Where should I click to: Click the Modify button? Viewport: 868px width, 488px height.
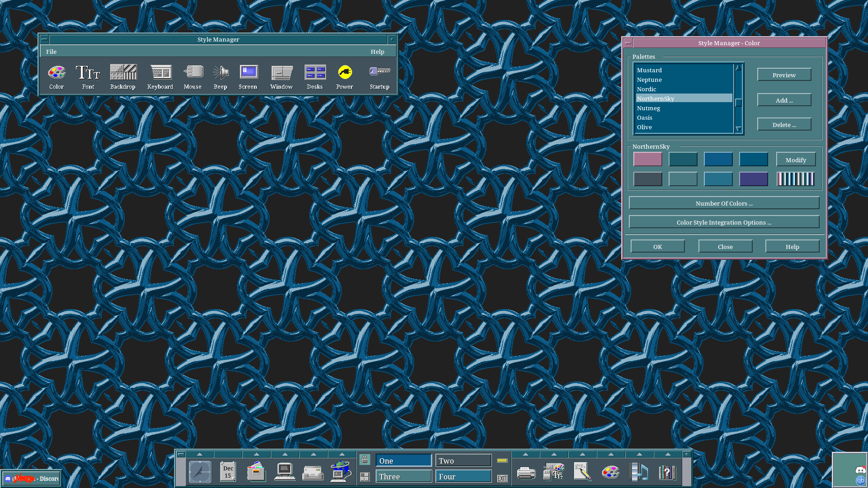click(796, 160)
